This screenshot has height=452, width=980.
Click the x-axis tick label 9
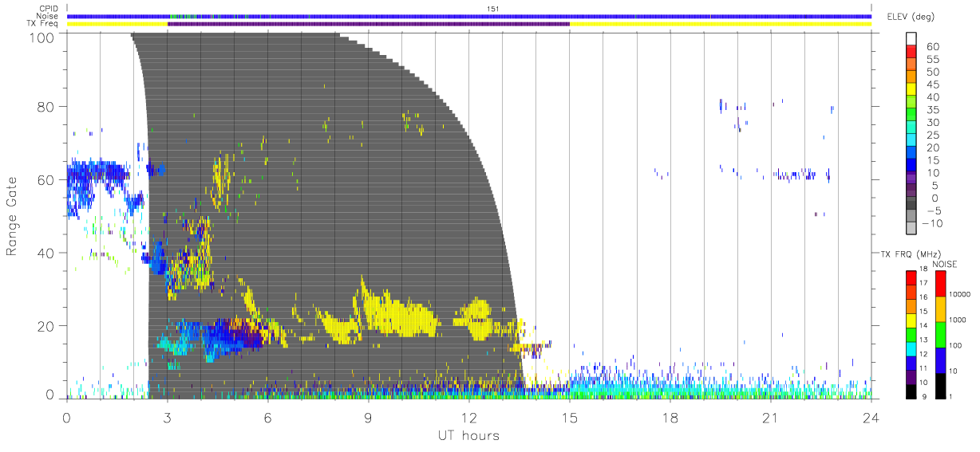[x=369, y=418]
